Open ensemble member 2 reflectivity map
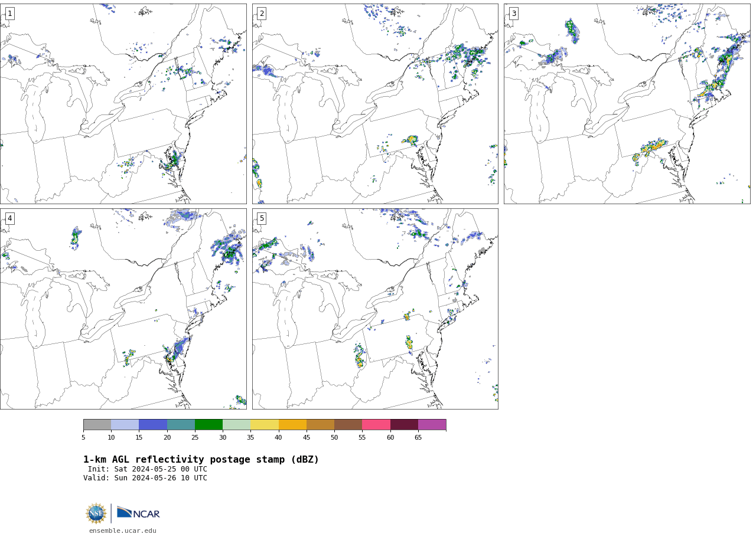 [375, 104]
